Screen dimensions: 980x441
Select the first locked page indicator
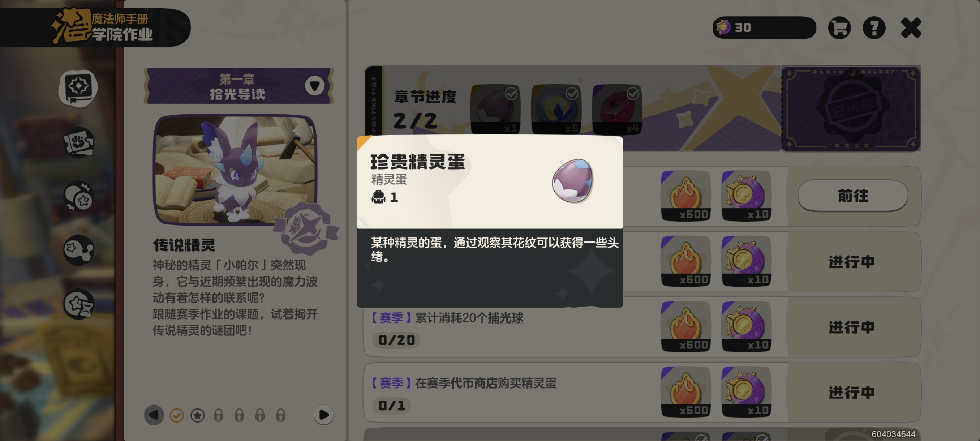[218, 415]
